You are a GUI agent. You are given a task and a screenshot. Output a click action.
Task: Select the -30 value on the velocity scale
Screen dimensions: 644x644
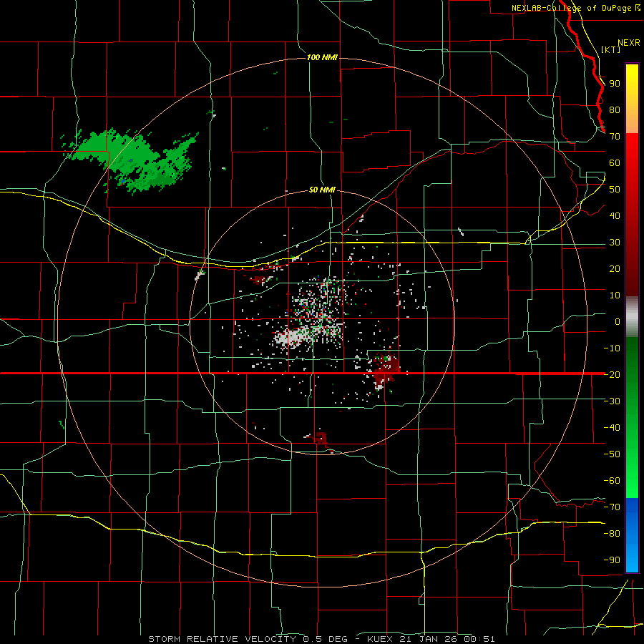(612, 401)
